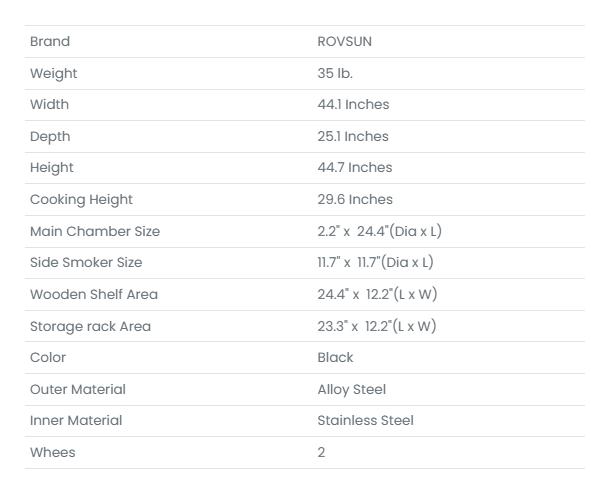Click the Brand row label

(x=50, y=42)
